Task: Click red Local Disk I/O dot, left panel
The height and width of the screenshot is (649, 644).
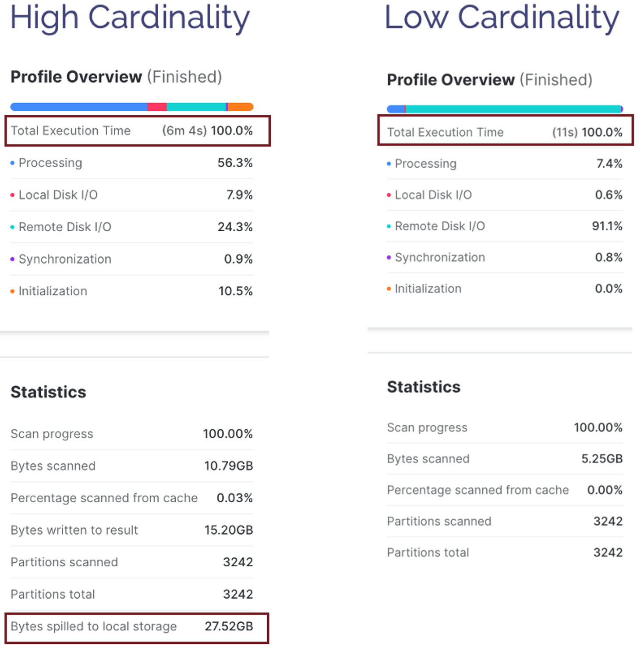Action: pyautogui.click(x=12, y=195)
